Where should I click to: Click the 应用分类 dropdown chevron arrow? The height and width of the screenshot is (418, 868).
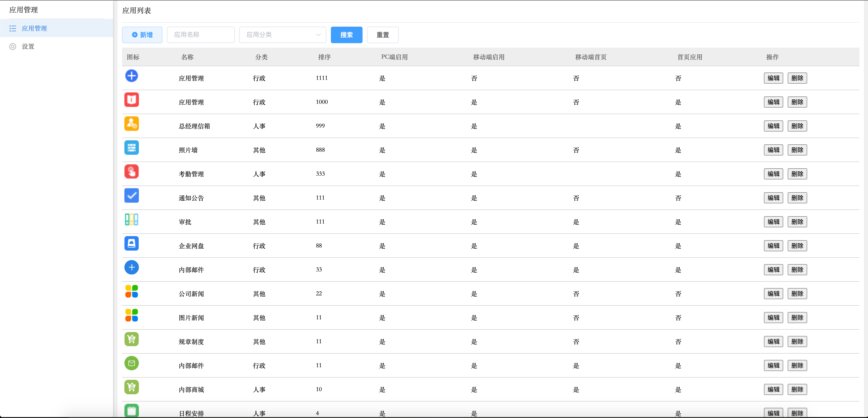click(318, 35)
